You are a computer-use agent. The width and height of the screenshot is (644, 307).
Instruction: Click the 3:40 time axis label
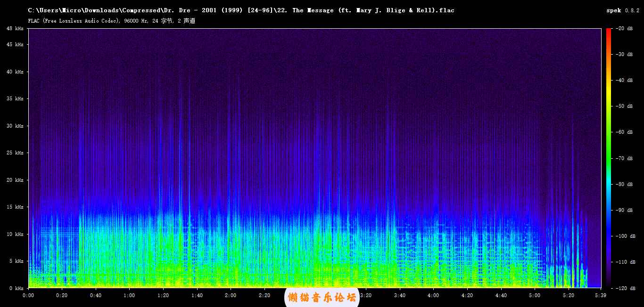click(x=400, y=296)
